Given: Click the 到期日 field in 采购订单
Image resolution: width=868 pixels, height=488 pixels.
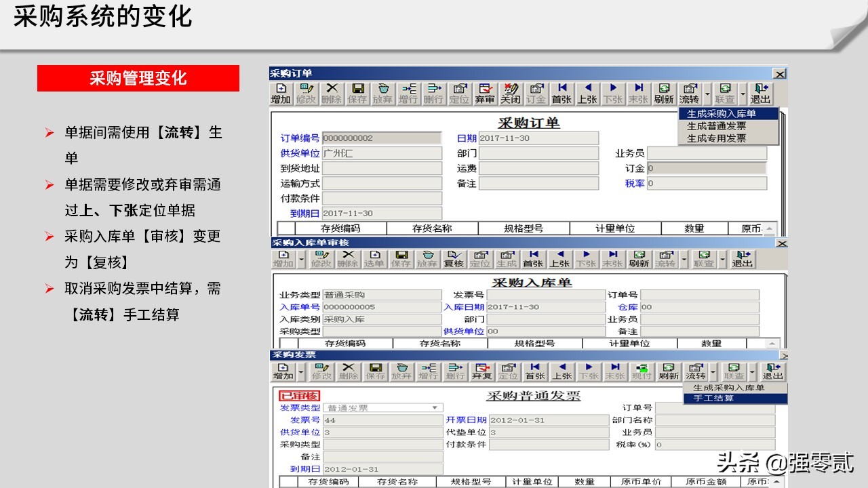Looking at the screenshot, I should pos(382,213).
